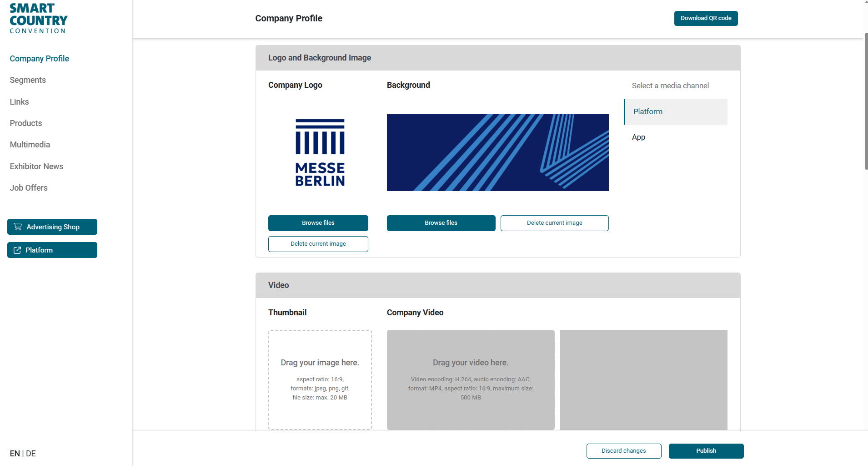Publish the company profile

click(706, 451)
